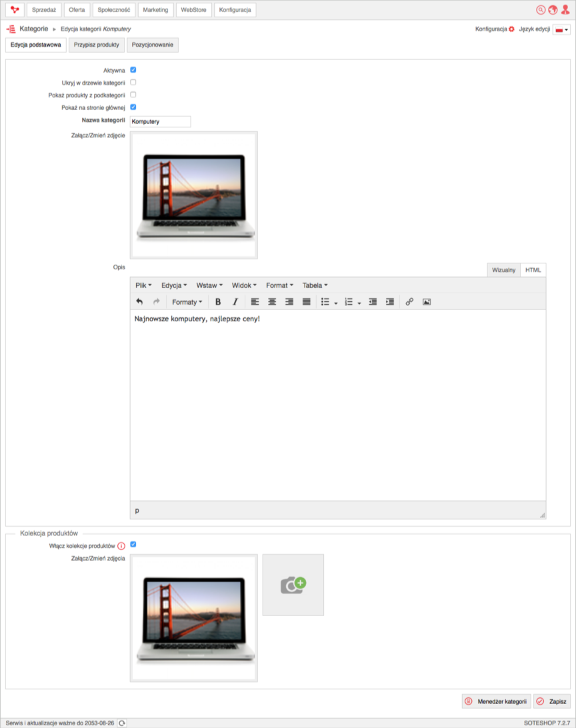Click the refresh icon in status bar

click(122, 723)
